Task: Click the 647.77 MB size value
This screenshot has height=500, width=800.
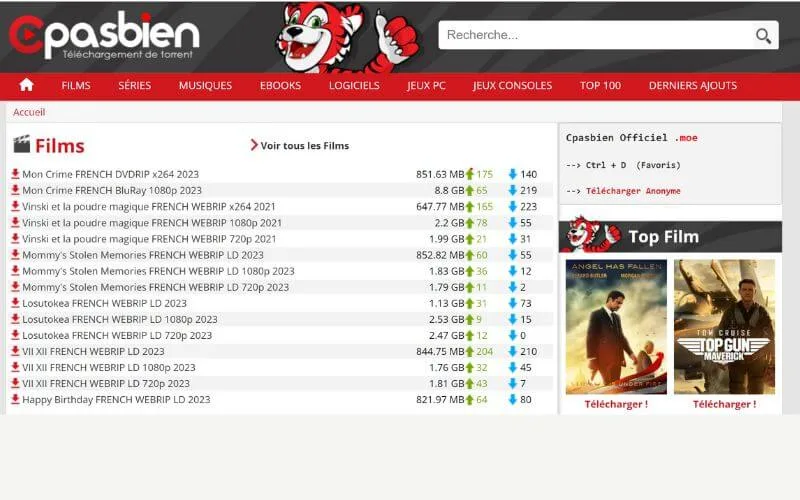Action: (440, 207)
